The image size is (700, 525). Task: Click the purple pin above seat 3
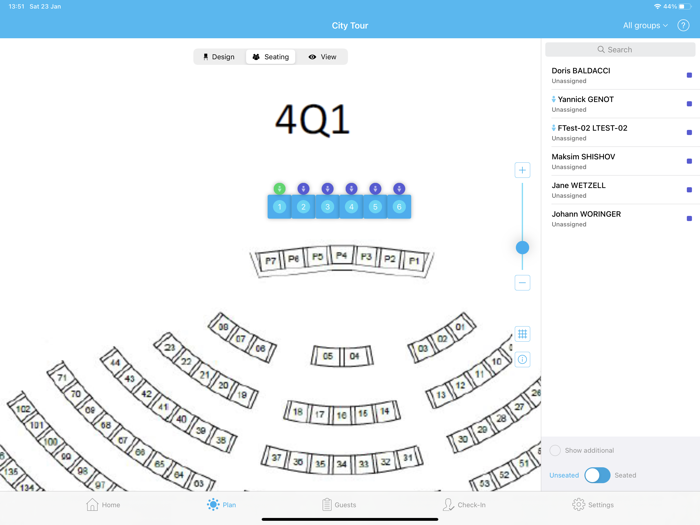327,188
